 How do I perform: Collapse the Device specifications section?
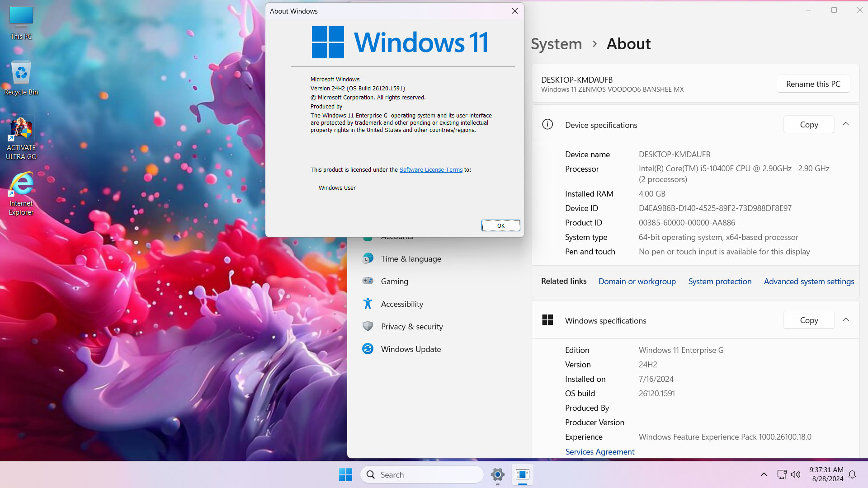pyautogui.click(x=846, y=124)
